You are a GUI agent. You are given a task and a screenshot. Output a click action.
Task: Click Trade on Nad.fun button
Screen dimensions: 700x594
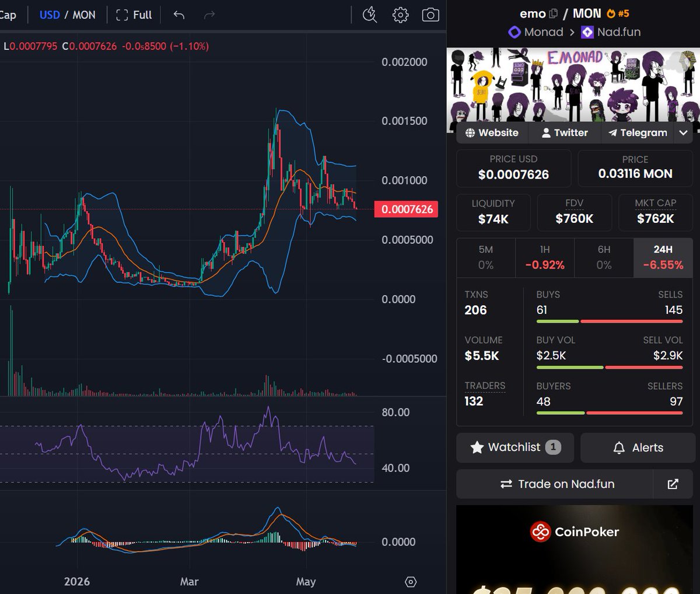[555, 484]
